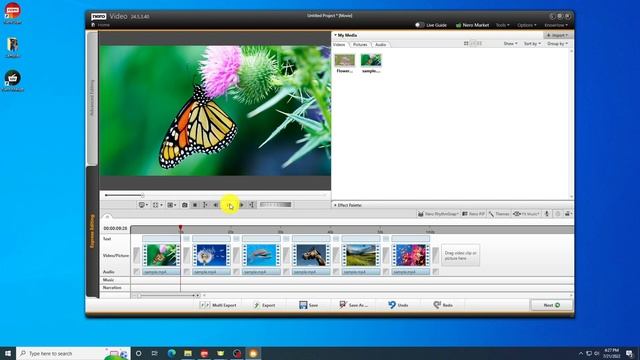Screen dimensions: 640x360
Task: Save the project with Save button
Action: pyautogui.click(x=309, y=305)
